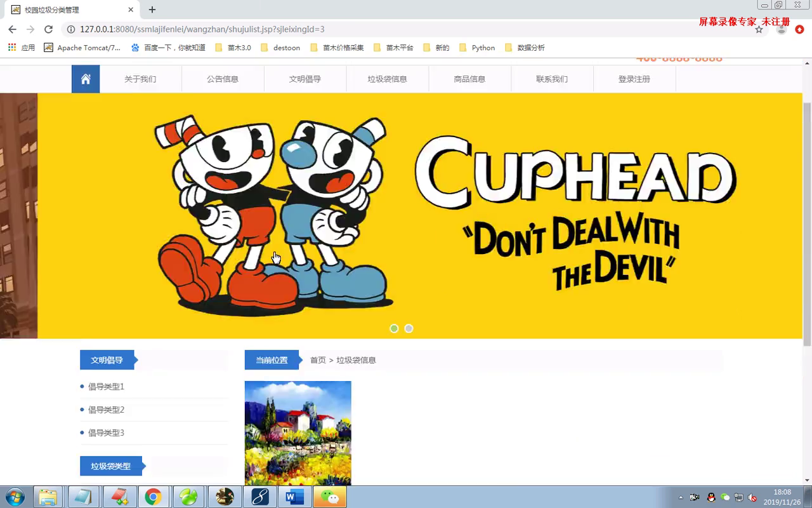Open the QQ penguin tray icon
The width and height of the screenshot is (812, 508).
(711, 497)
